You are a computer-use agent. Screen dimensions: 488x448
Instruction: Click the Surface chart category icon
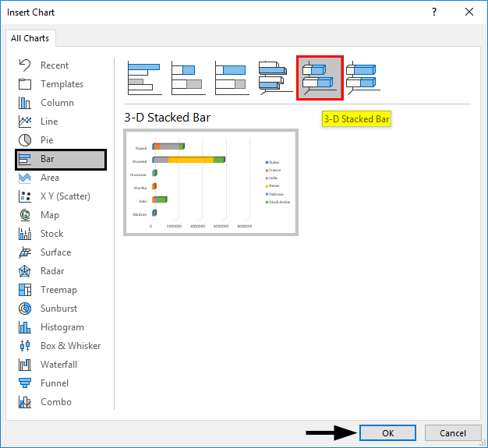click(25, 252)
